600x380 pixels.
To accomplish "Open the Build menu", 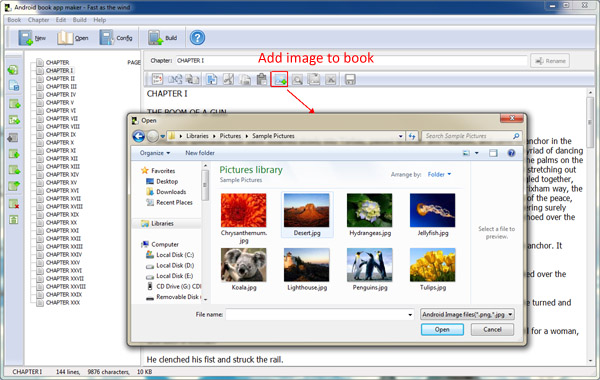I will pos(79,20).
